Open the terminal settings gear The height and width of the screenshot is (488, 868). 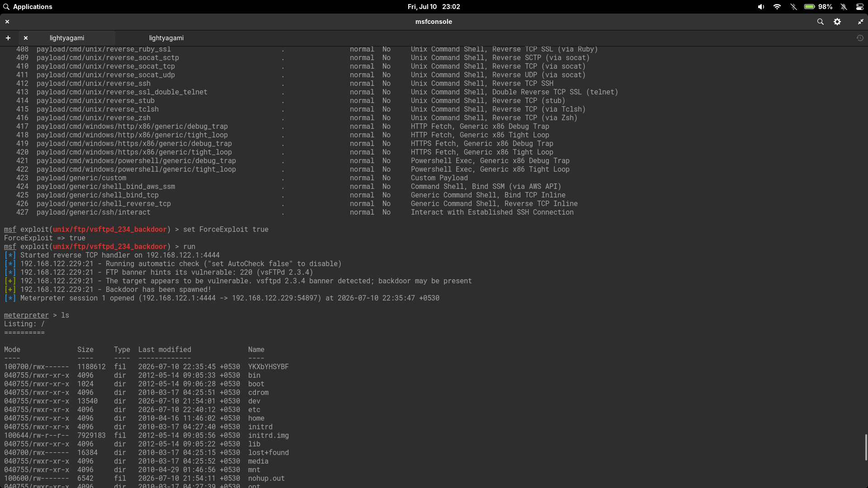pyautogui.click(x=837, y=22)
